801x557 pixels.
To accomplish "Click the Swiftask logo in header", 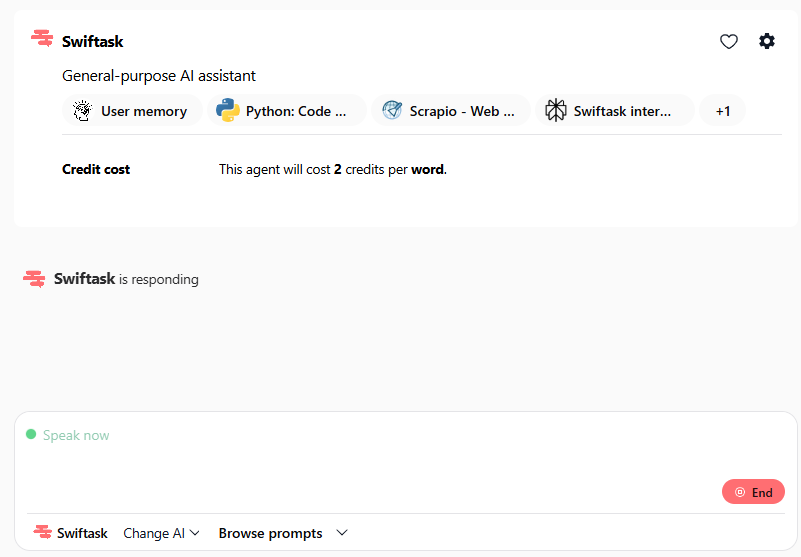I will 42,38.
